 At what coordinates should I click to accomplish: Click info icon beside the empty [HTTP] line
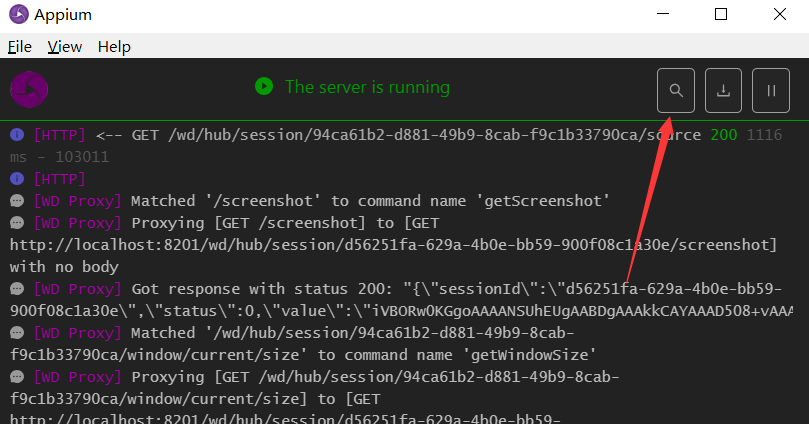click(17, 178)
